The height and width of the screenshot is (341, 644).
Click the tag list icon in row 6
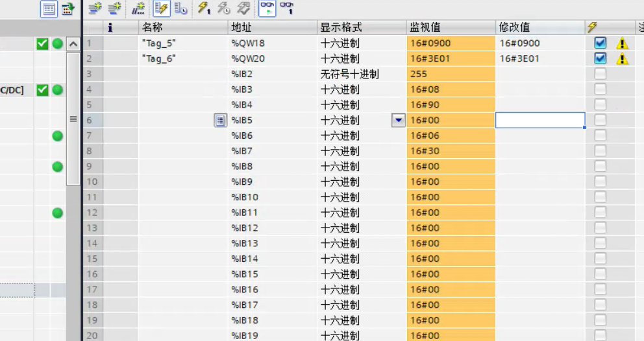click(220, 120)
